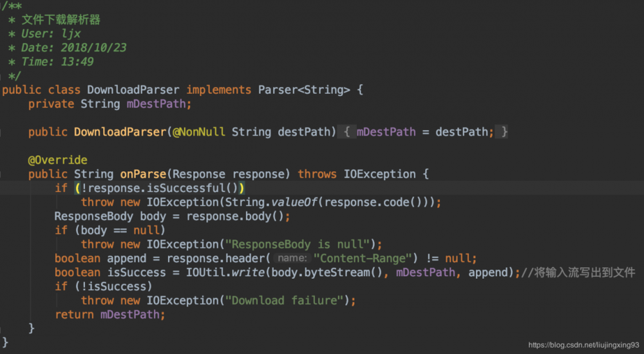Click the "!isSuccess" condition
644x354 pixels.
[x=113, y=286]
